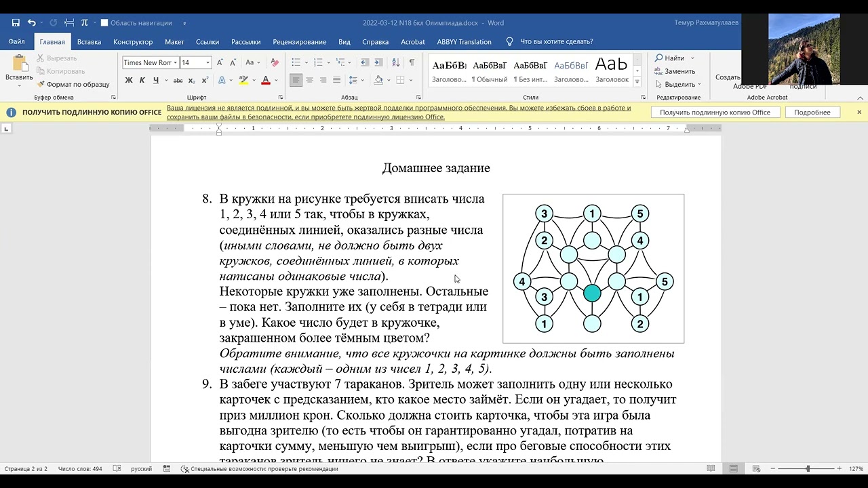Open the Макет ribbon tab

[x=174, y=41]
